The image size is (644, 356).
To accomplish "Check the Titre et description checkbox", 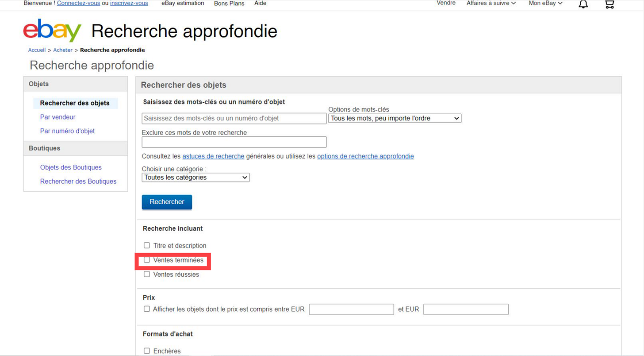I will 147,245.
